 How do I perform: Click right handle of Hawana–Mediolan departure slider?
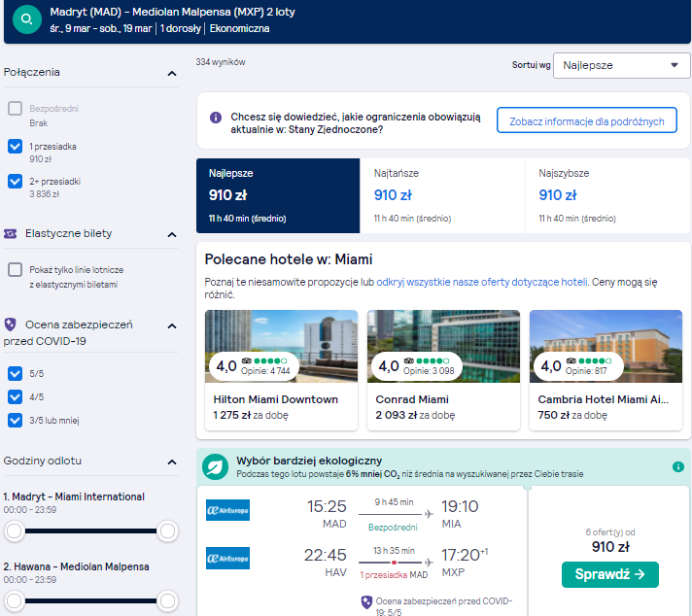(167, 600)
